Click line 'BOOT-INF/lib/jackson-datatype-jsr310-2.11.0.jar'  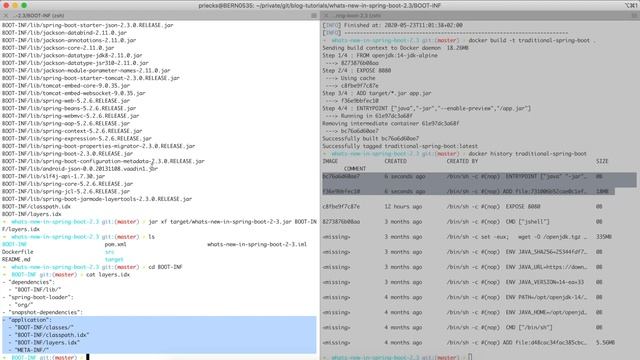click(x=76, y=63)
